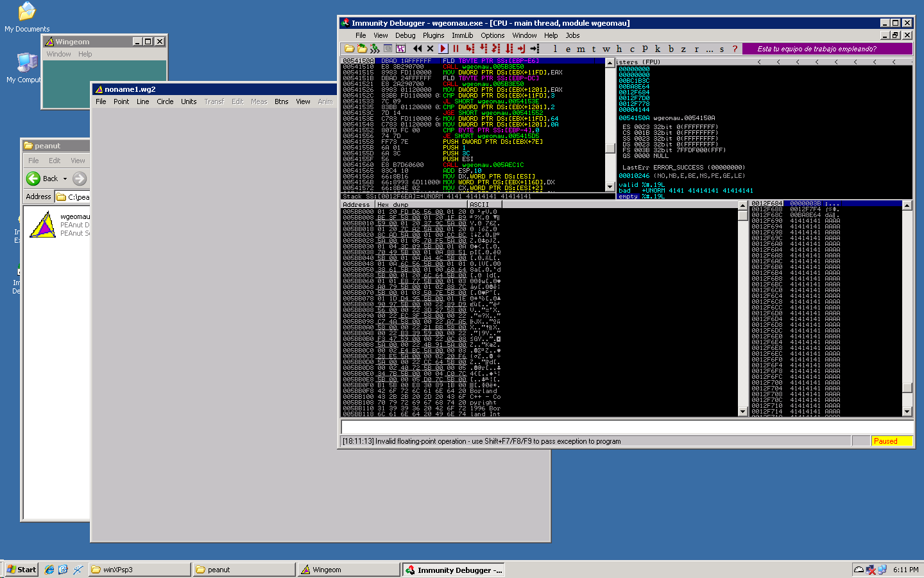The height and width of the screenshot is (578, 924).
Task: Click the yellow Paused status indicator
Action: (x=891, y=441)
